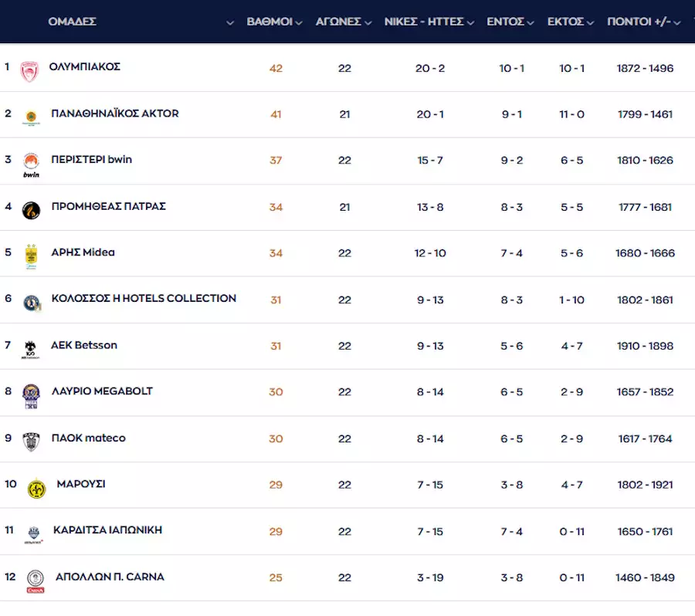The image size is (695, 616).
Task: Click the Kolossos H Hotels team logo
Action: (31, 303)
